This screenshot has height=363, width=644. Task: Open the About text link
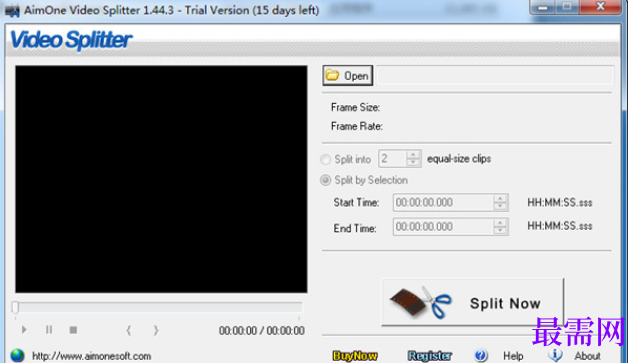point(587,356)
